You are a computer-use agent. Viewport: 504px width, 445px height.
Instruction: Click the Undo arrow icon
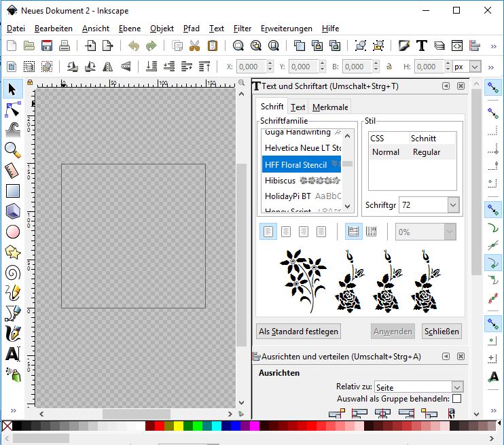[x=133, y=46]
